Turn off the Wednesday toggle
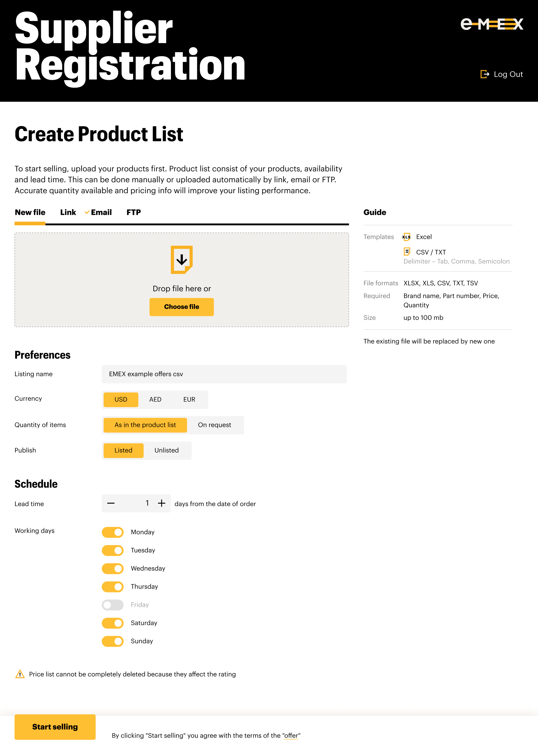538x756 pixels. 113,569
